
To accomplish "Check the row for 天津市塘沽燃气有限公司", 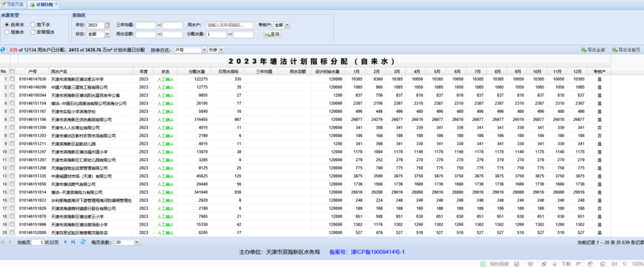I will [x=12, y=185].
